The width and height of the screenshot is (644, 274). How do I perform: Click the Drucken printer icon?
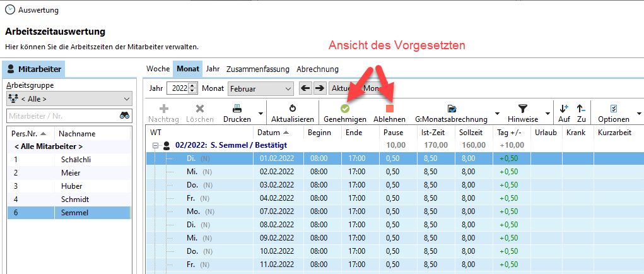(x=237, y=109)
